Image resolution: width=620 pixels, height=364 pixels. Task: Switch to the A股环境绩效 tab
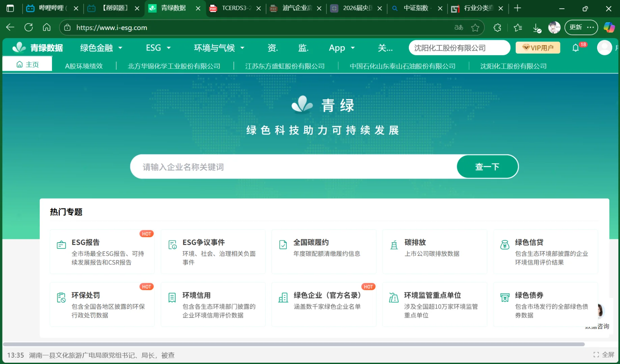84,66
